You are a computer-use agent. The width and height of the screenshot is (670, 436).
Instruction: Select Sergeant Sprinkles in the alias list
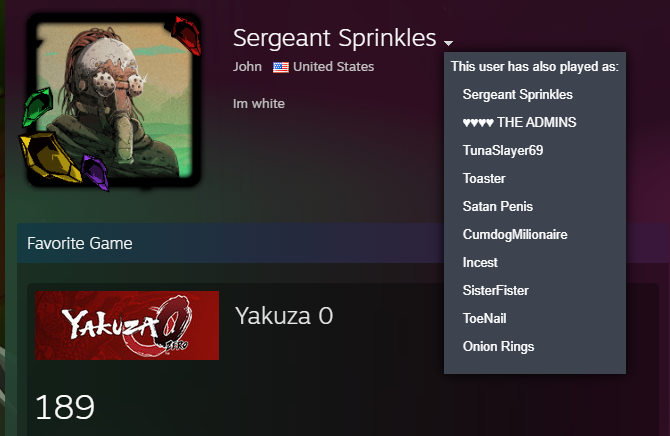(517, 94)
